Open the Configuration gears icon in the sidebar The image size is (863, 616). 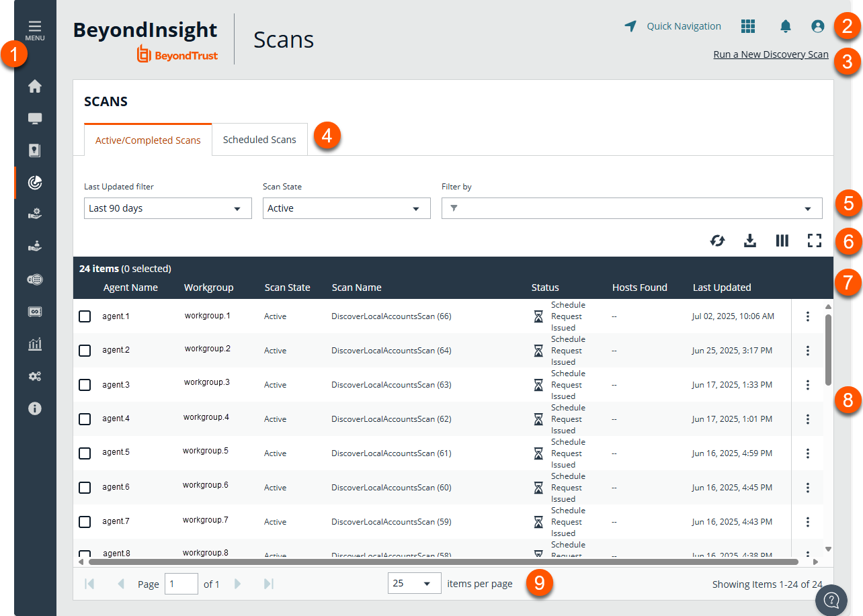[35, 376]
